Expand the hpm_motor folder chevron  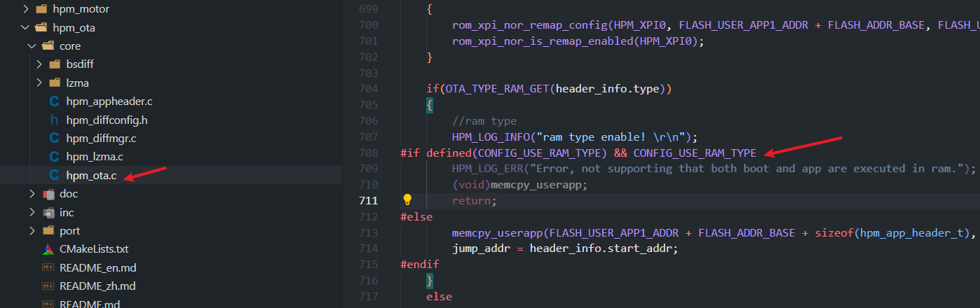(26, 10)
